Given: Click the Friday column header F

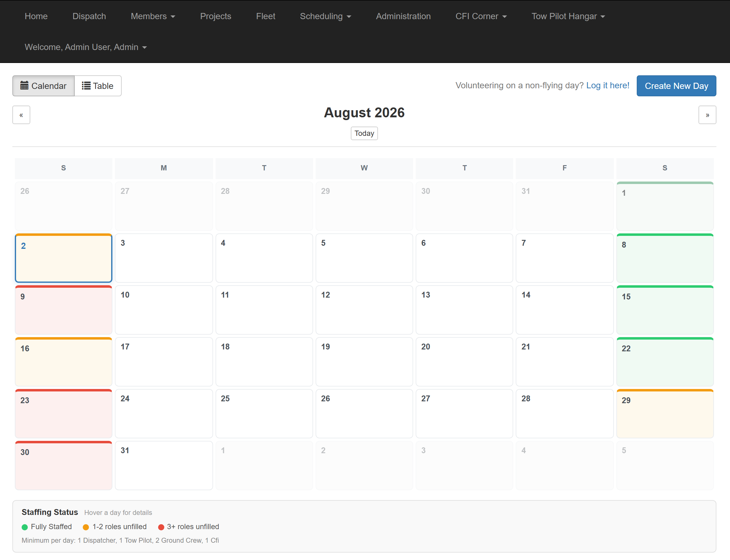Looking at the screenshot, I should point(564,168).
